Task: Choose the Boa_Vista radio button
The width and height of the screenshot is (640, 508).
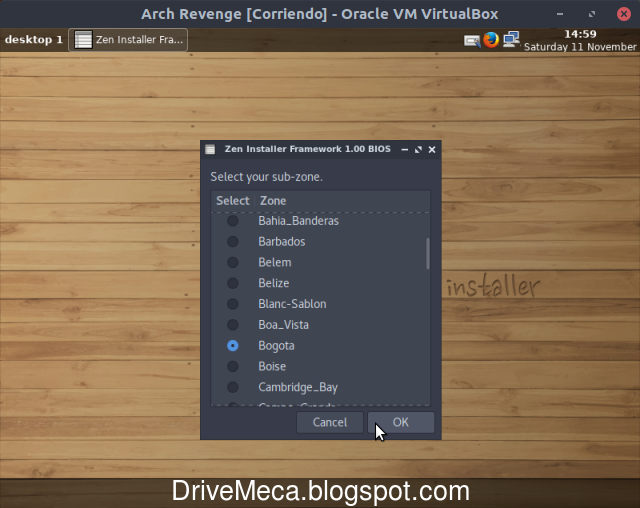Action: pos(233,325)
